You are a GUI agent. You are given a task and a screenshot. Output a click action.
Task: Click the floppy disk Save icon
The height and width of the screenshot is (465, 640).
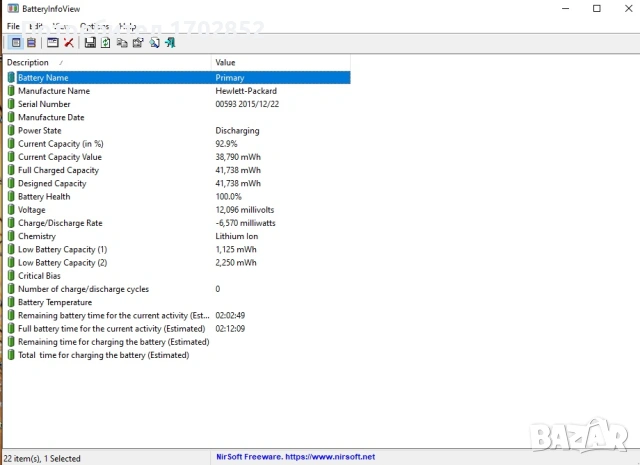(90, 42)
